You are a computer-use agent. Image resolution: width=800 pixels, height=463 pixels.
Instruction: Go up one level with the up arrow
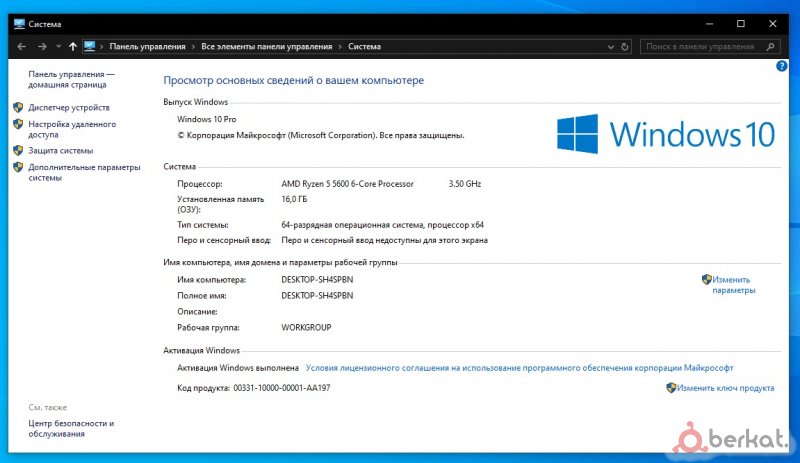[x=72, y=46]
